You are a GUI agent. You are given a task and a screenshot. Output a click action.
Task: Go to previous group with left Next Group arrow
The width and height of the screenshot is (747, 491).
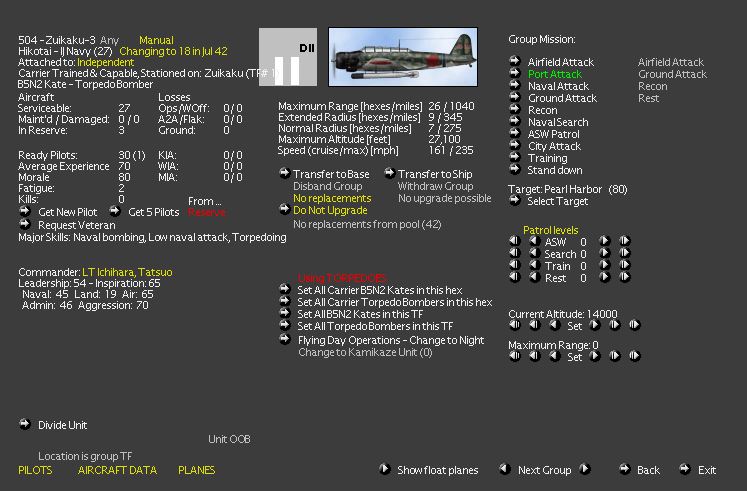point(505,469)
